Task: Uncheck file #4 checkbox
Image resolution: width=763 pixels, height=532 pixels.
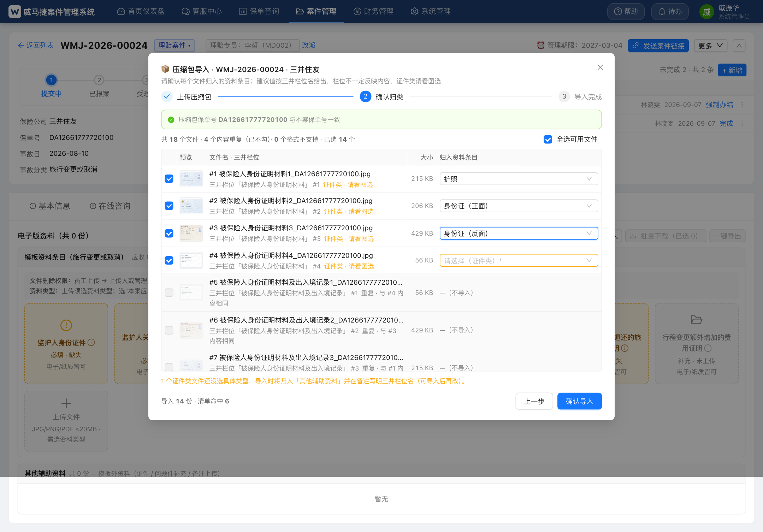Action: [169, 260]
